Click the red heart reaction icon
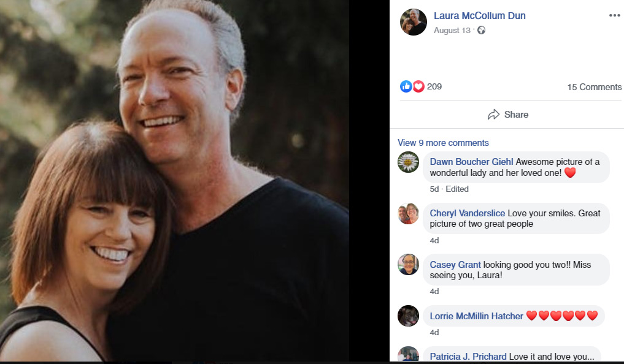The height and width of the screenshot is (364, 624). click(418, 86)
